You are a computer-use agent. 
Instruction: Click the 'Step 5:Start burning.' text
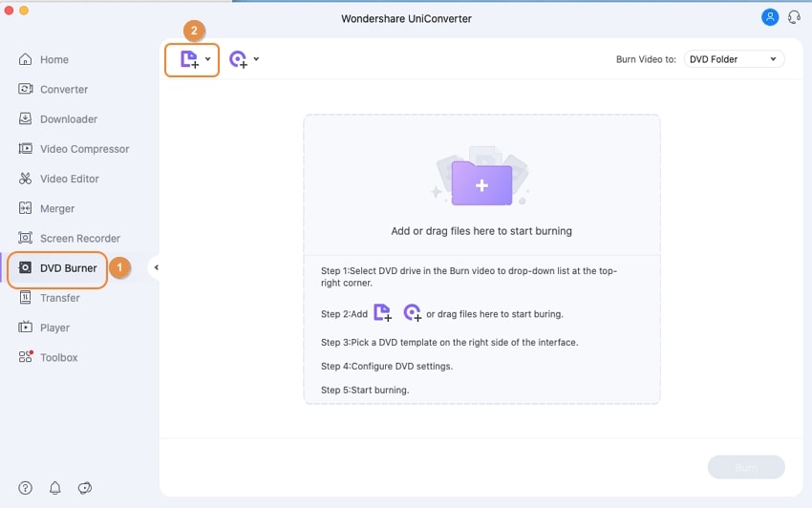[x=365, y=390]
